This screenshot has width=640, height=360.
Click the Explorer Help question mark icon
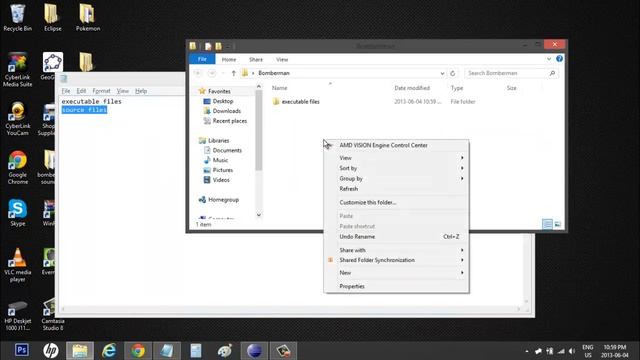pos(559,59)
